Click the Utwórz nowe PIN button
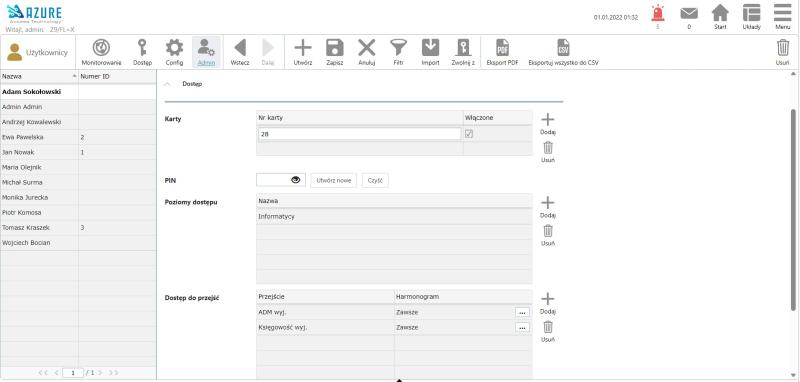 [x=334, y=181]
